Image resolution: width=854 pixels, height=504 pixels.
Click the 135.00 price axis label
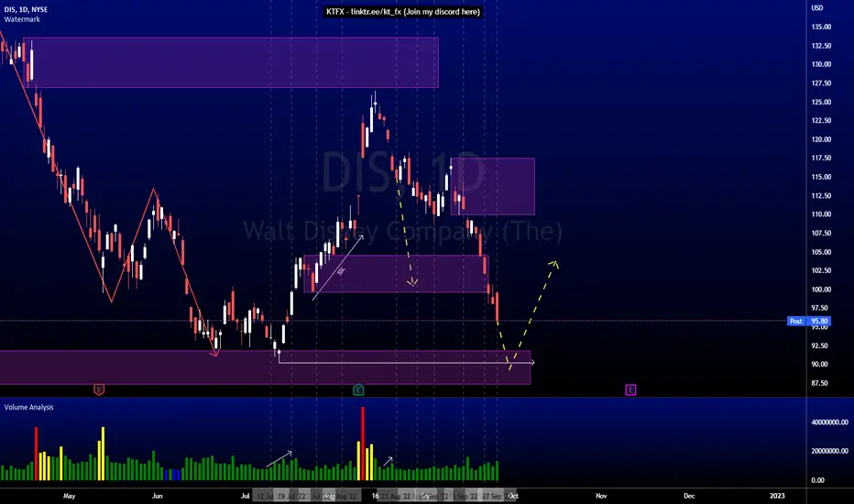pos(821,27)
